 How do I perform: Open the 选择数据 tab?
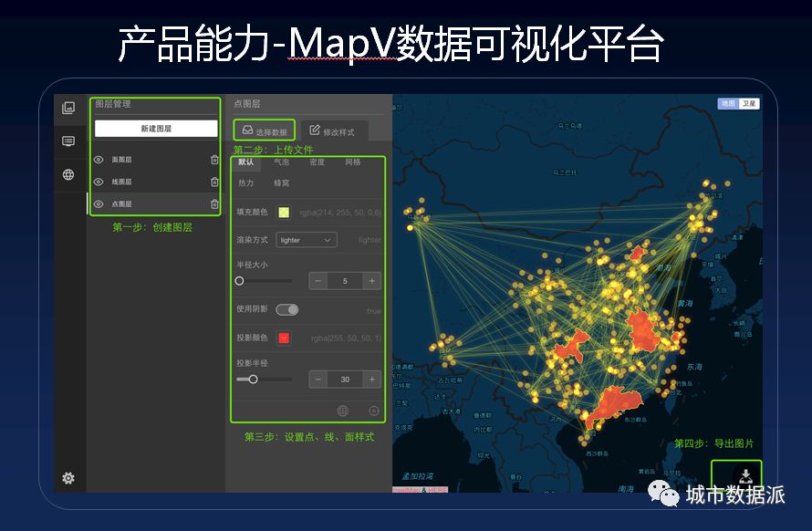[264, 130]
